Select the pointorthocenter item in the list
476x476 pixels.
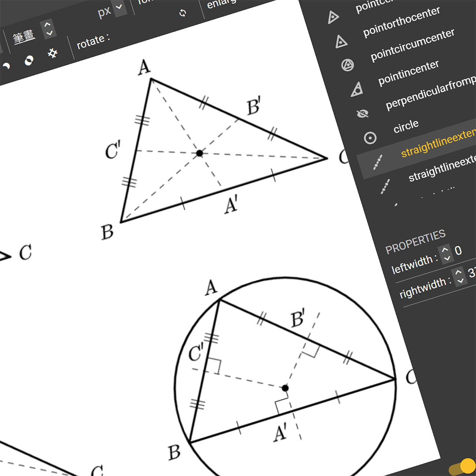[x=402, y=22]
